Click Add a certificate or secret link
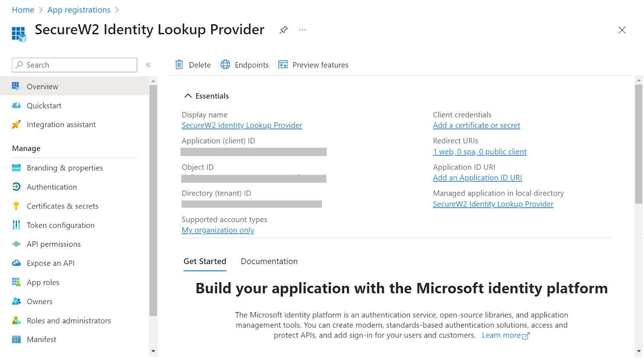 [x=476, y=126]
